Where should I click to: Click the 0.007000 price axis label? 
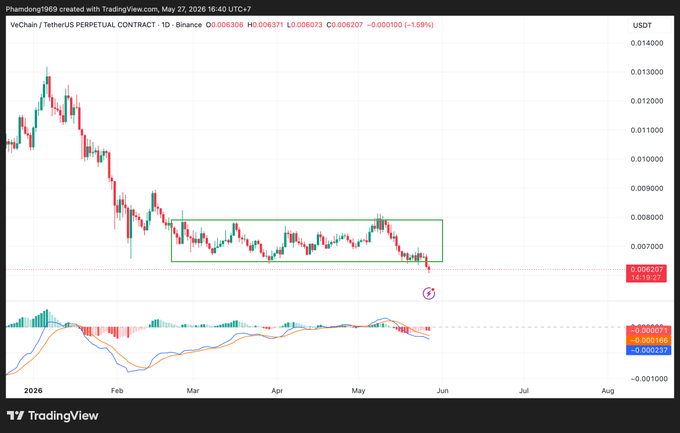(647, 246)
